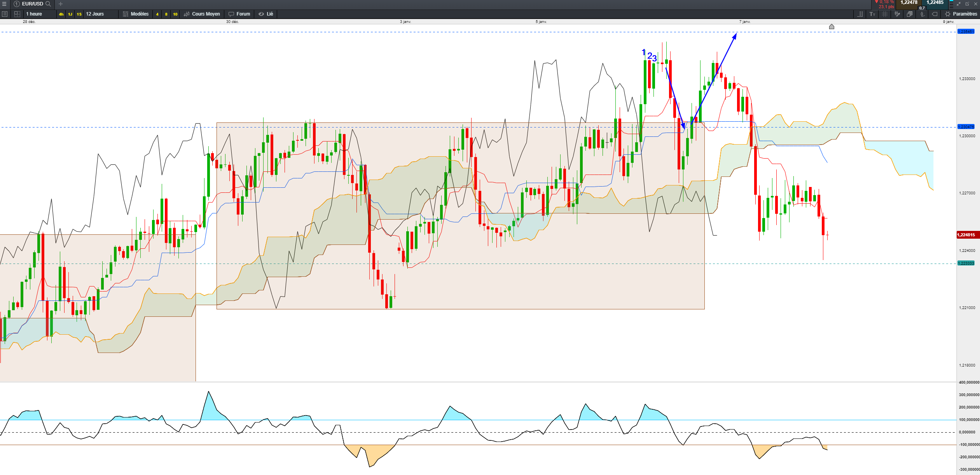Viewport: 980px width, 475px height.
Task: Open the Paramètres settings
Action: [x=961, y=14]
